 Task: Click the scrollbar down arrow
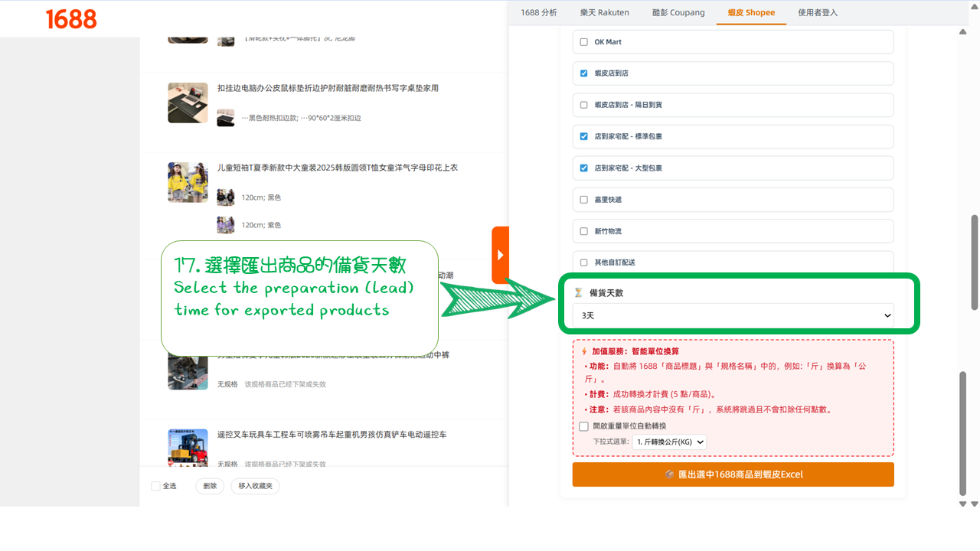962,504
